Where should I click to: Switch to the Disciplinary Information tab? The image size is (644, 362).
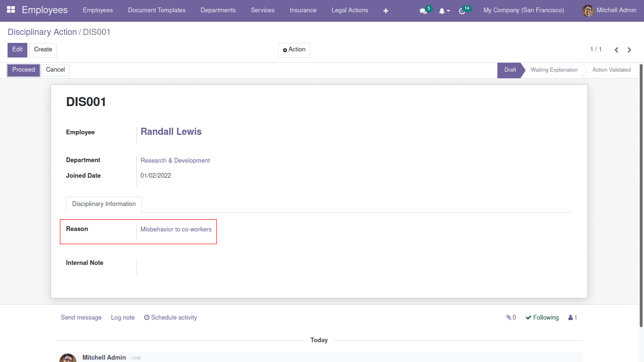click(x=103, y=204)
